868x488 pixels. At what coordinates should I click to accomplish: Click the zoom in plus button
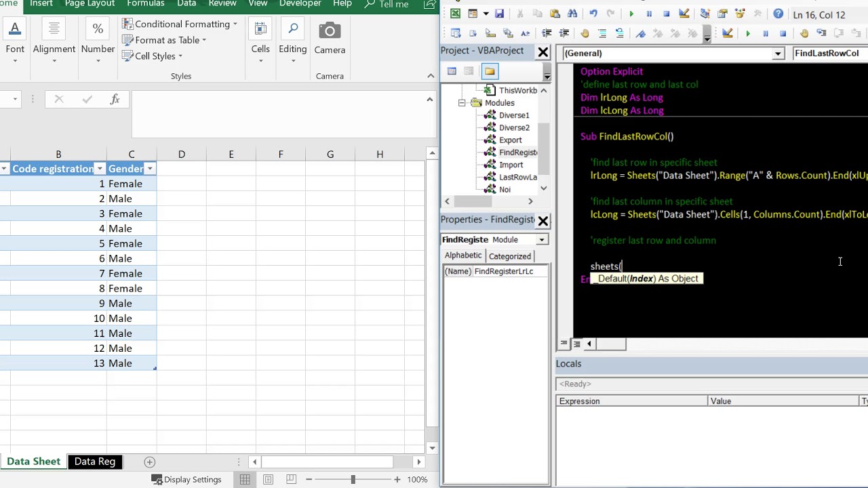point(397,480)
